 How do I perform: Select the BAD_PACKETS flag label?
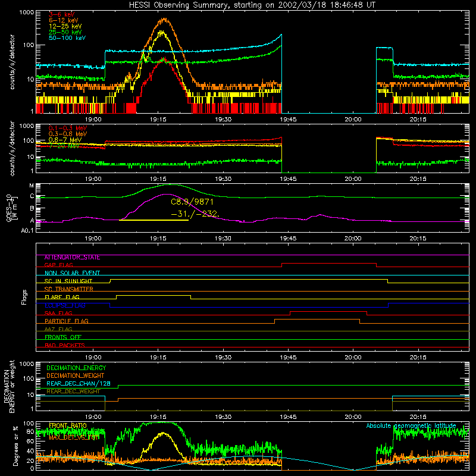tap(65, 345)
